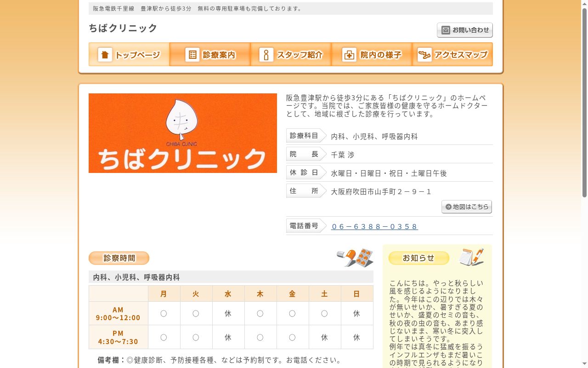The width and height of the screenshot is (588, 368).
Task: Click the 休診日 label
Action: click(x=306, y=172)
